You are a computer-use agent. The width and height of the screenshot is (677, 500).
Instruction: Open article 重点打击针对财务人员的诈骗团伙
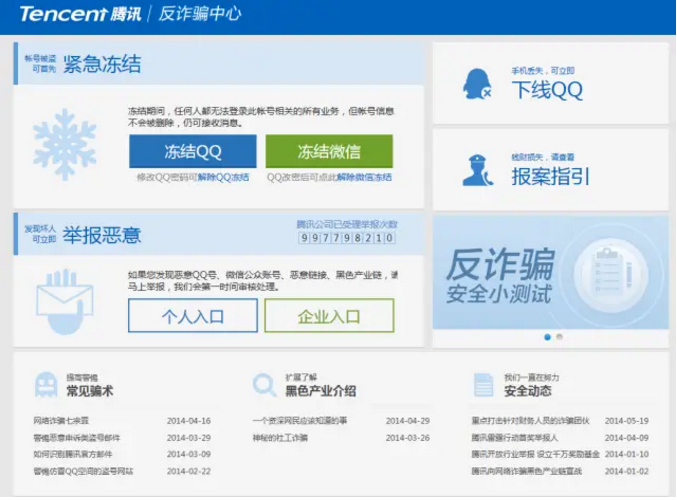coord(530,421)
